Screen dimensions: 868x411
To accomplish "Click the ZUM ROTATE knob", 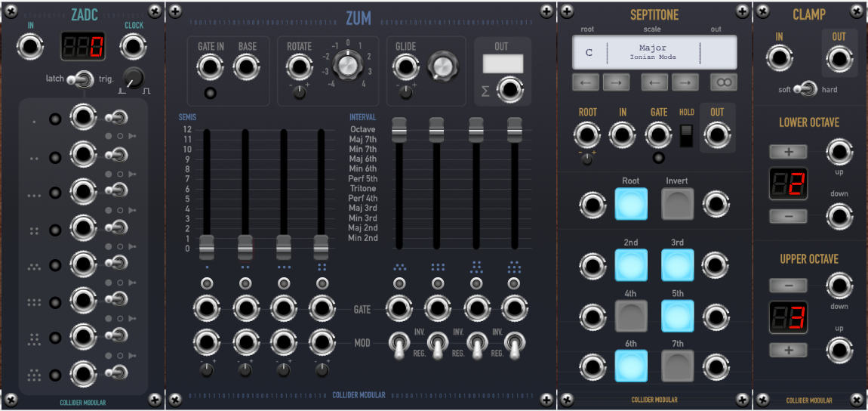I will click(348, 66).
